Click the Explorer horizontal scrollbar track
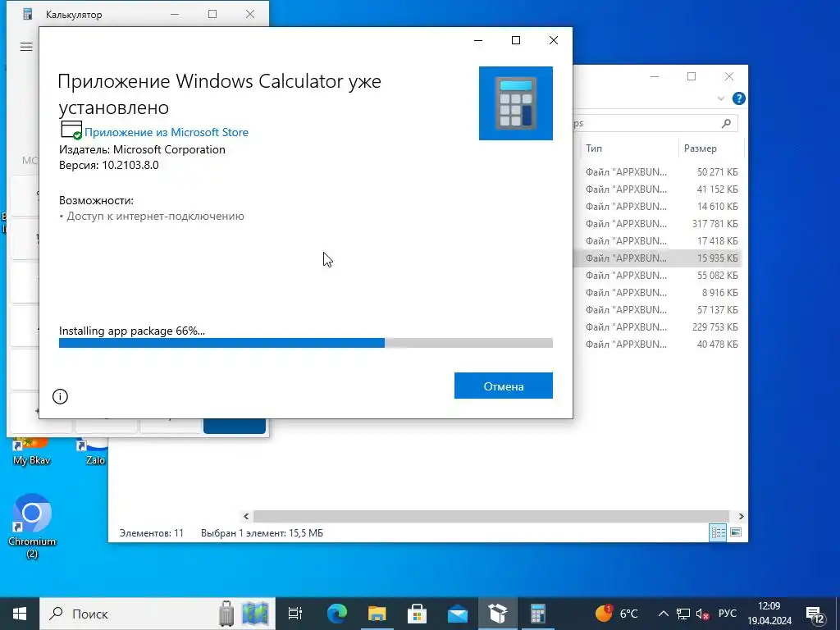The height and width of the screenshot is (630, 840). point(491,517)
